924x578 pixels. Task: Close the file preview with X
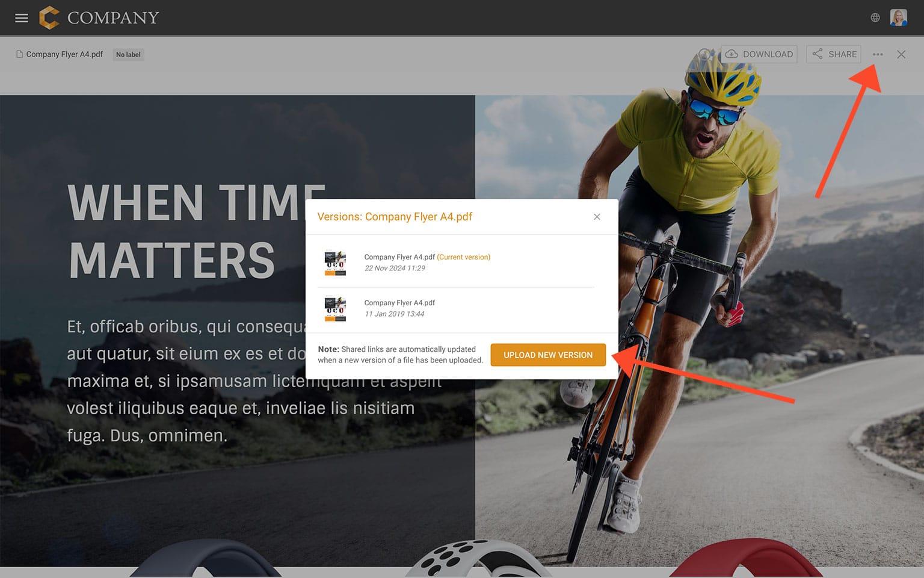tap(901, 54)
